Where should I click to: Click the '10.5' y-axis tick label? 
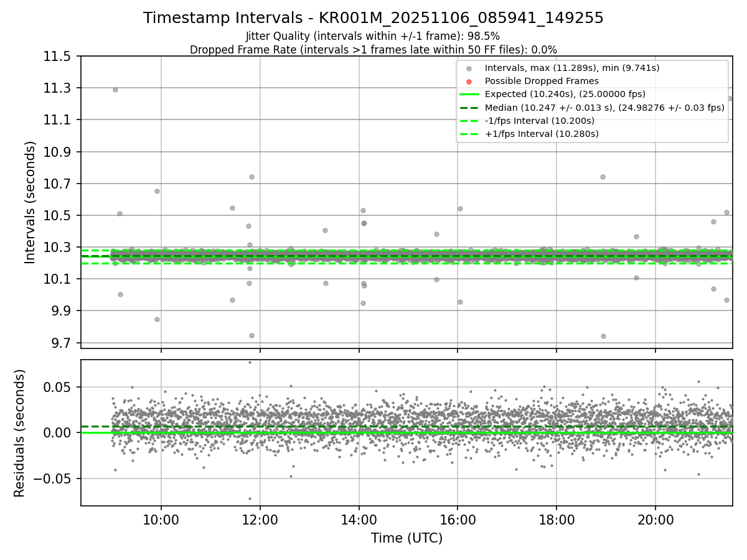tap(58, 216)
